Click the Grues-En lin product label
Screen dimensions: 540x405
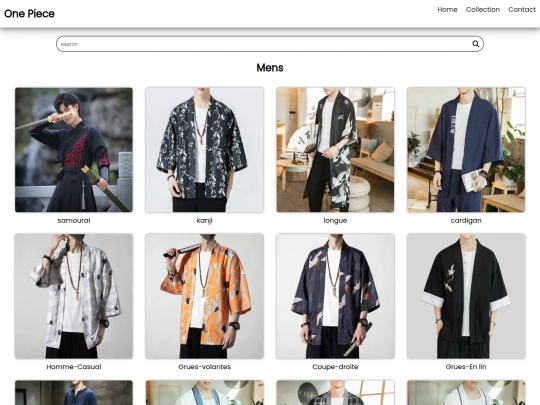coord(466,367)
